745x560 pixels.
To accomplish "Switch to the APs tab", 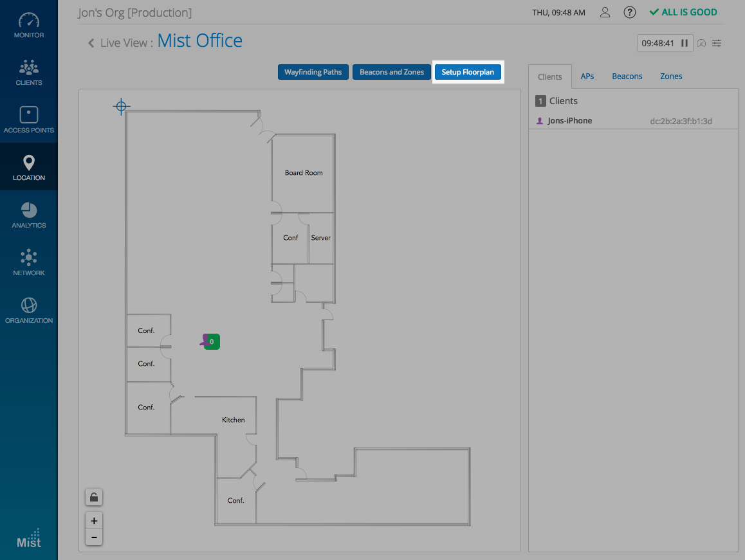I will [x=587, y=77].
